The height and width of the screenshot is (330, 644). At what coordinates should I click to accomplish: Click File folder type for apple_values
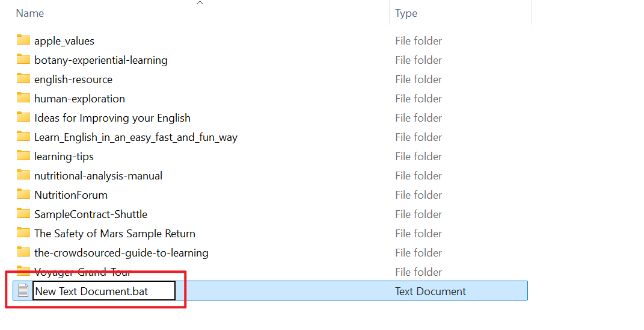coord(419,41)
